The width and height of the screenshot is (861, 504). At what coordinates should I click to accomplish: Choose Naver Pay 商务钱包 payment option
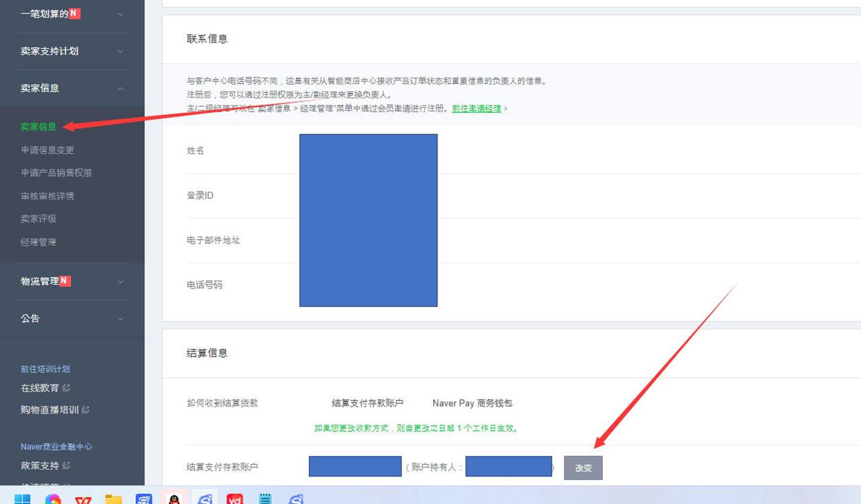(472, 403)
